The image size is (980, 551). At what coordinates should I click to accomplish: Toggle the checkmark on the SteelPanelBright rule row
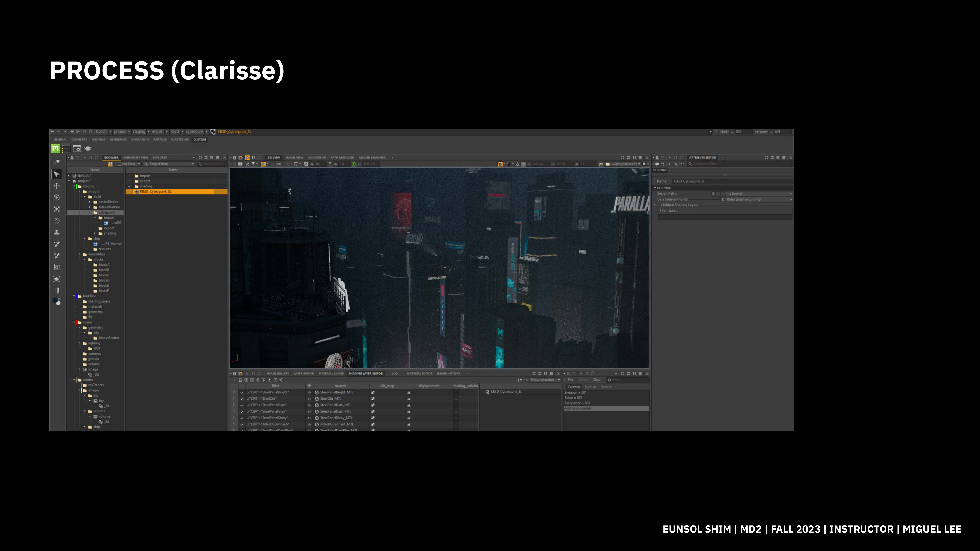242,392
